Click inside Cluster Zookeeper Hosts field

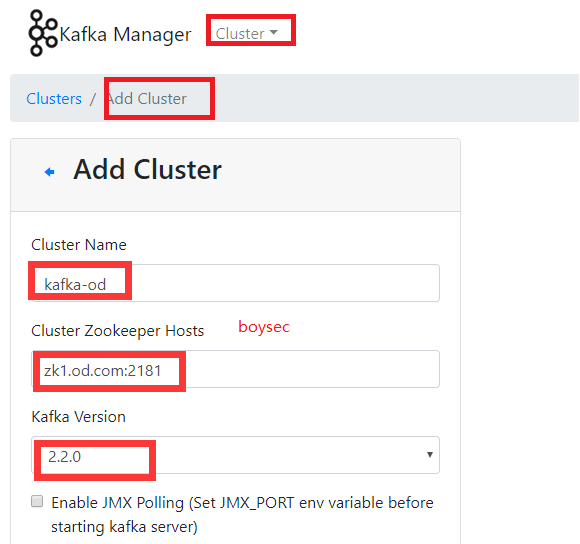[x=236, y=369]
